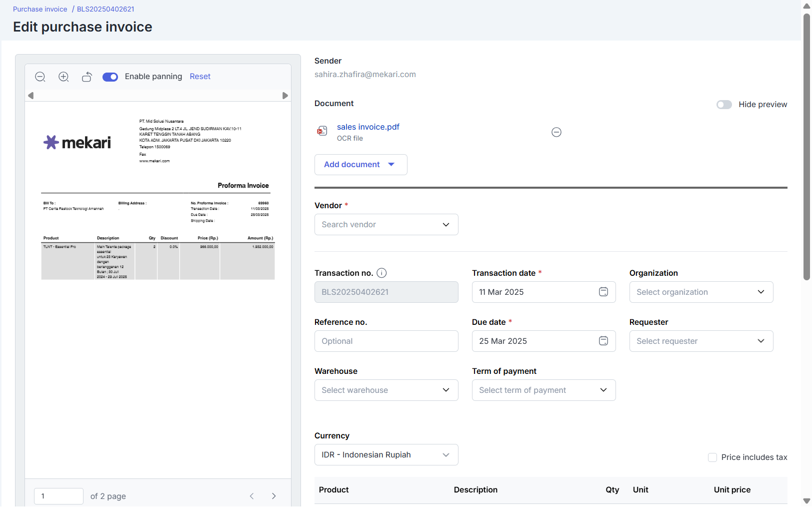Viewport: 812px width, 508px height.
Task: Open the Select term of payment dropdown
Action: point(544,390)
